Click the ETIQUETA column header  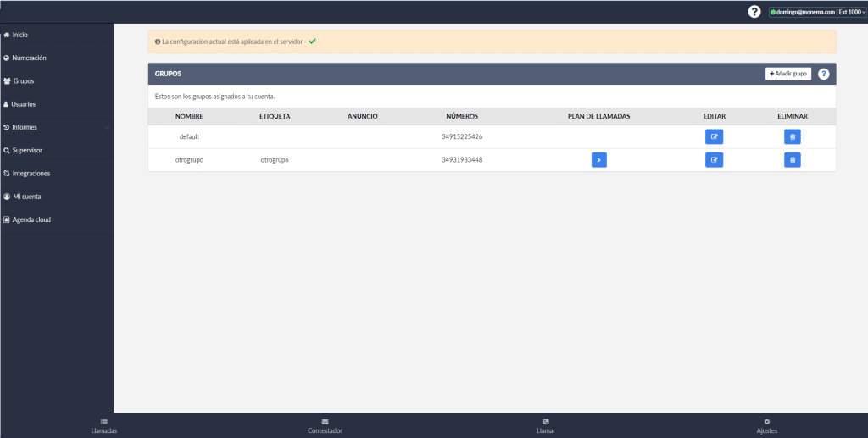click(275, 116)
